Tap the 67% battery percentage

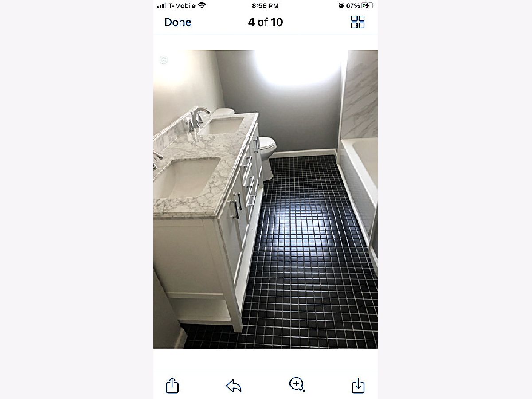[353, 6]
